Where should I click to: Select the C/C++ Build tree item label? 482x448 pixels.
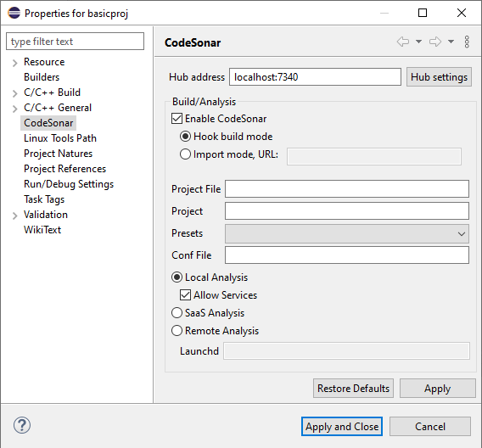tap(53, 92)
